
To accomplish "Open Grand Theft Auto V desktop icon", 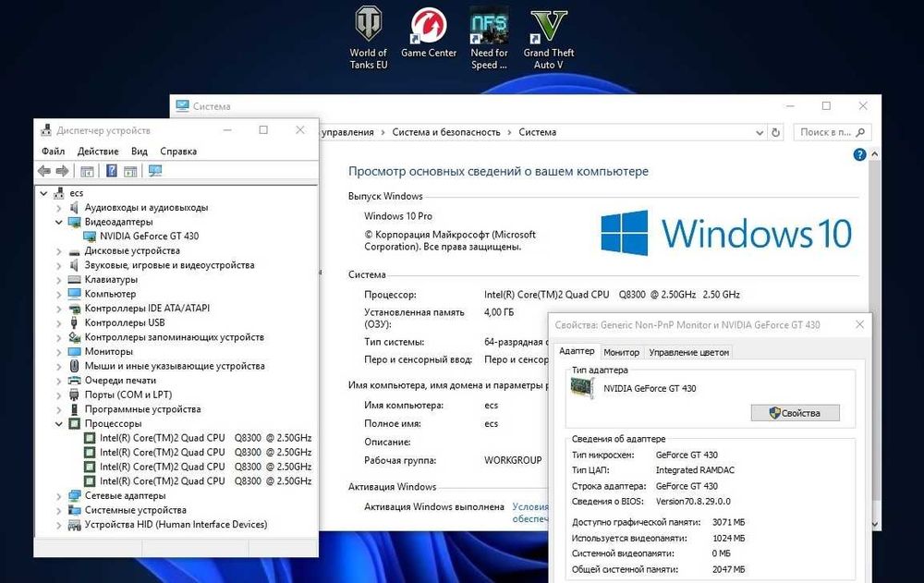I will click(548, 38).
